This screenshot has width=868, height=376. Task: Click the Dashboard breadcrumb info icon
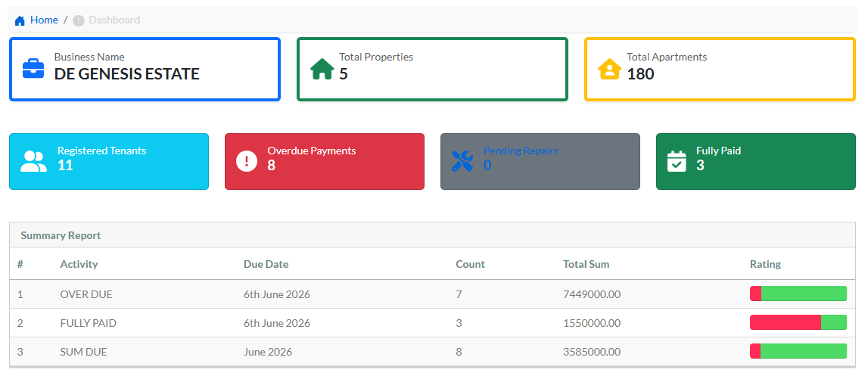tap(79, 20)
